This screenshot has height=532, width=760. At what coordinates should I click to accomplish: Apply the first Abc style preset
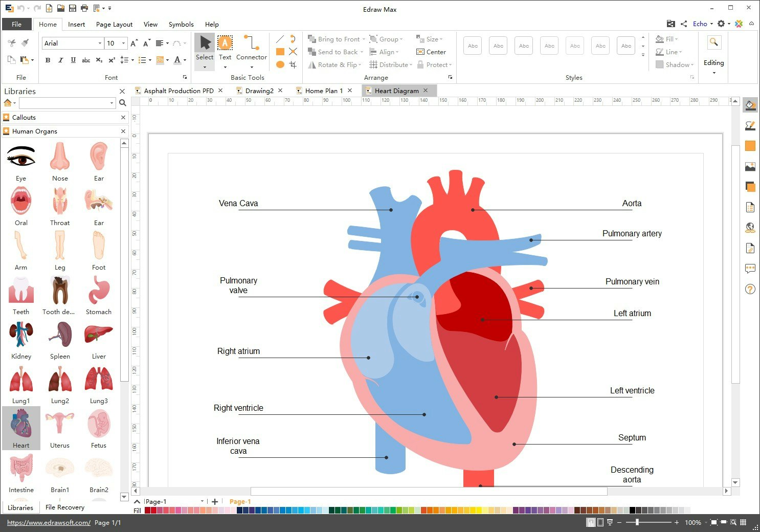[x=473, y=46]
